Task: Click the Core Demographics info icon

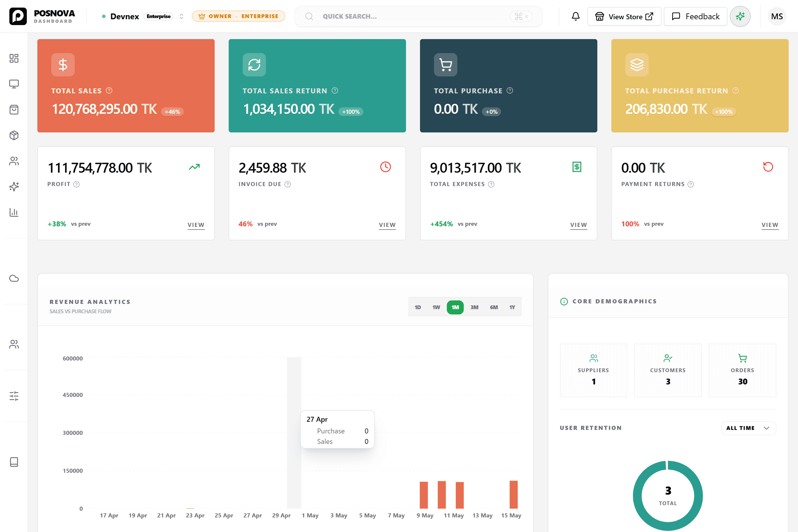Action: click(564, 301)
